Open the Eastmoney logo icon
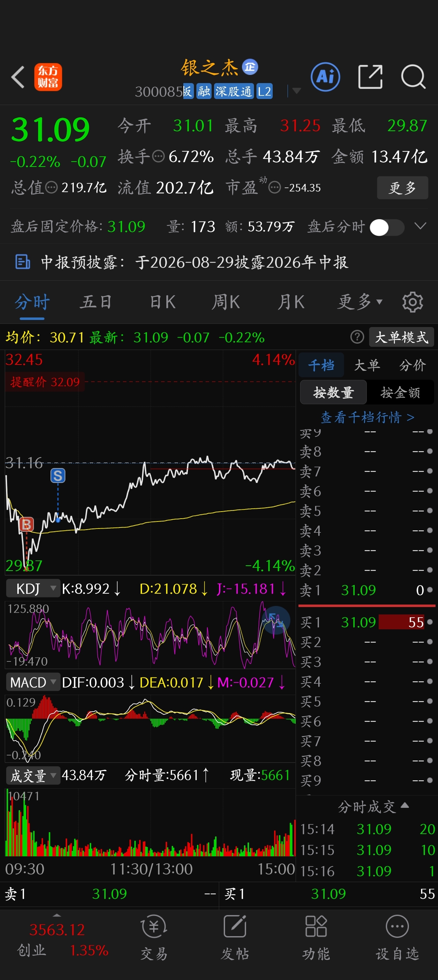The height and width of the screenshot is (980, 438). [x=48, y=77]
